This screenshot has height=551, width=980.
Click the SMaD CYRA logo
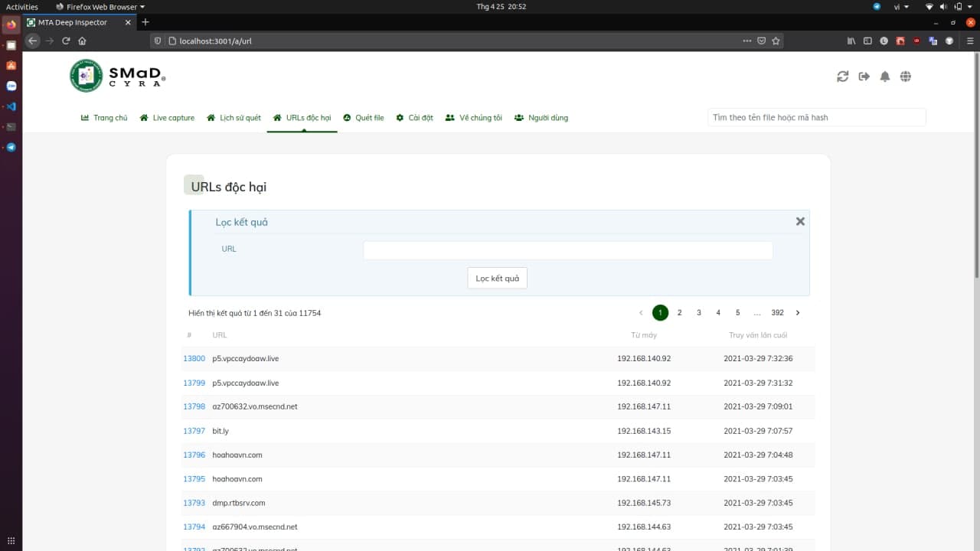117,75
